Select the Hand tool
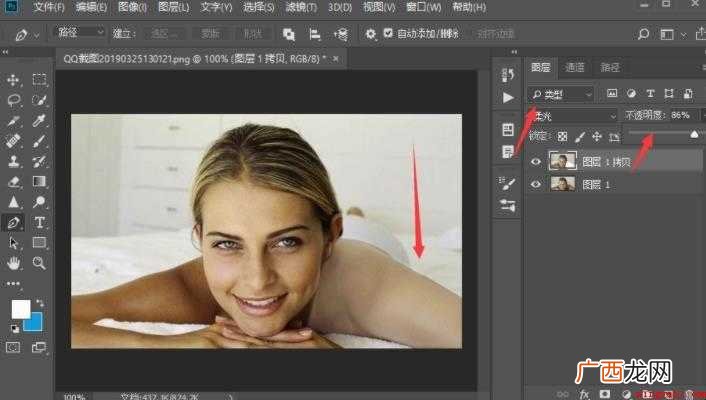The height and width of the screenshot is (400, 706). (x=14, y=263)
